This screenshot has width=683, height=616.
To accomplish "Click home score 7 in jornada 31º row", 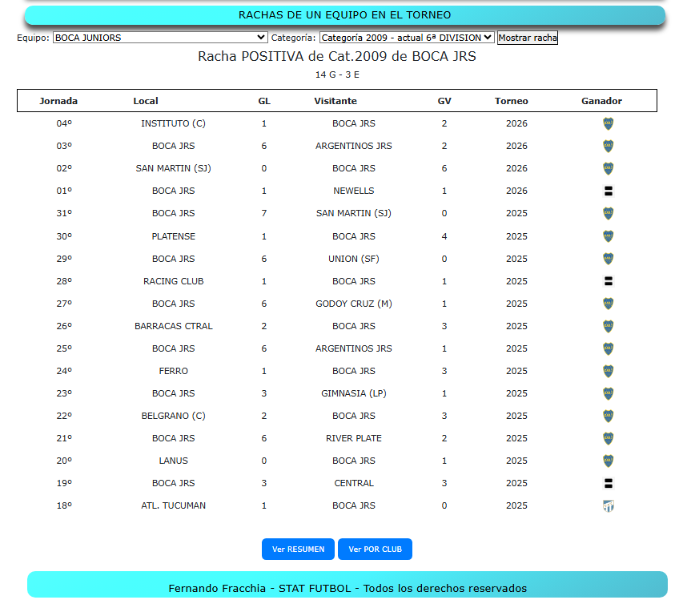I will click(x=264, y=213).
